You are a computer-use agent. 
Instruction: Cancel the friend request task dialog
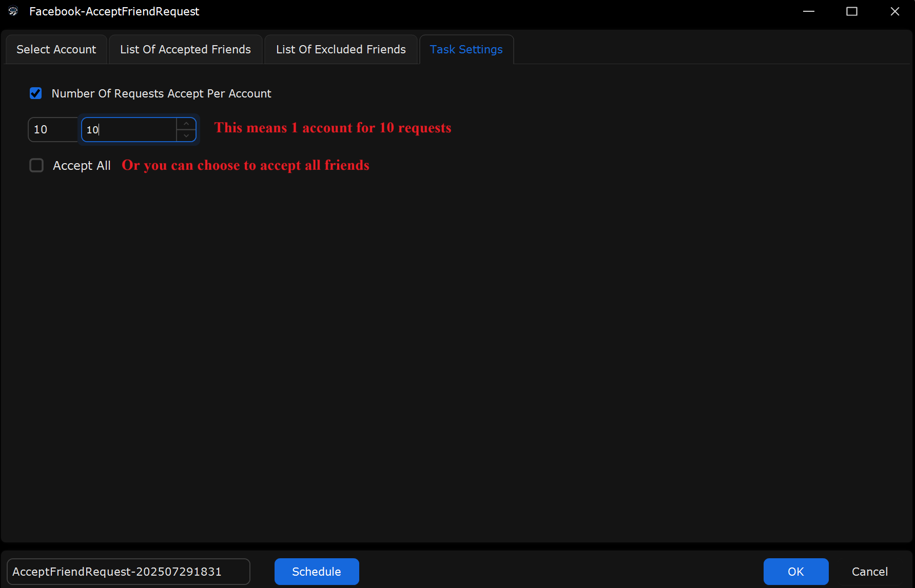point(870,572)
